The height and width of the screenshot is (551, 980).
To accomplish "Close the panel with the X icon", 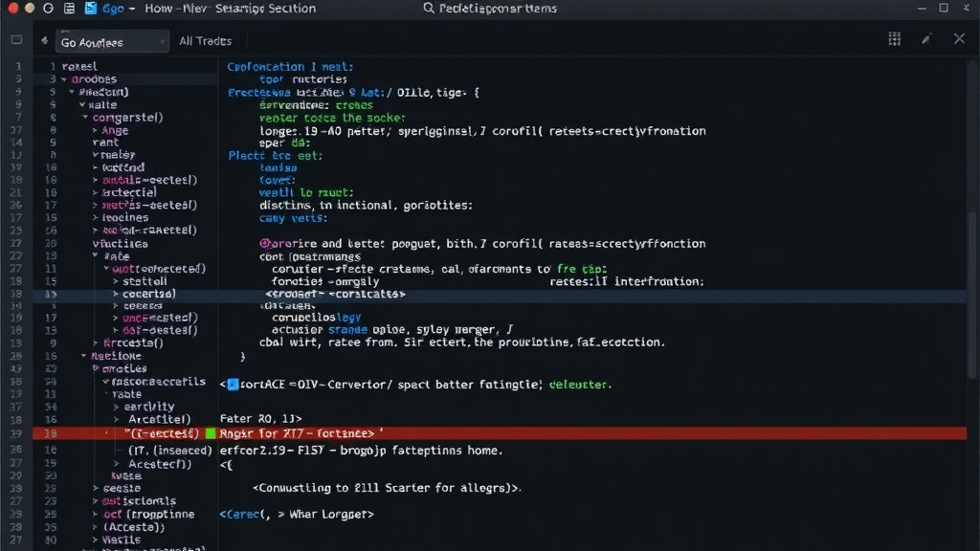I will tap(959, 38).
